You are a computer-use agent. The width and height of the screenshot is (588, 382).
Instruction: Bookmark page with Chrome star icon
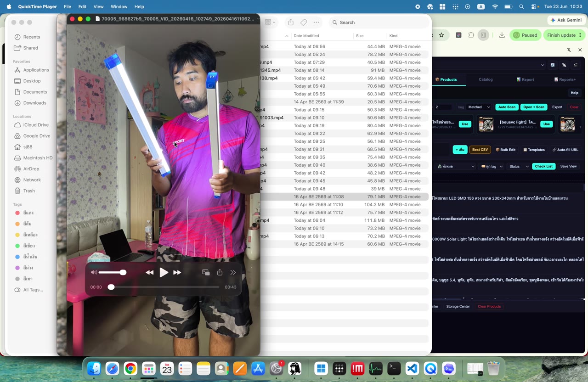coord(441,35)
